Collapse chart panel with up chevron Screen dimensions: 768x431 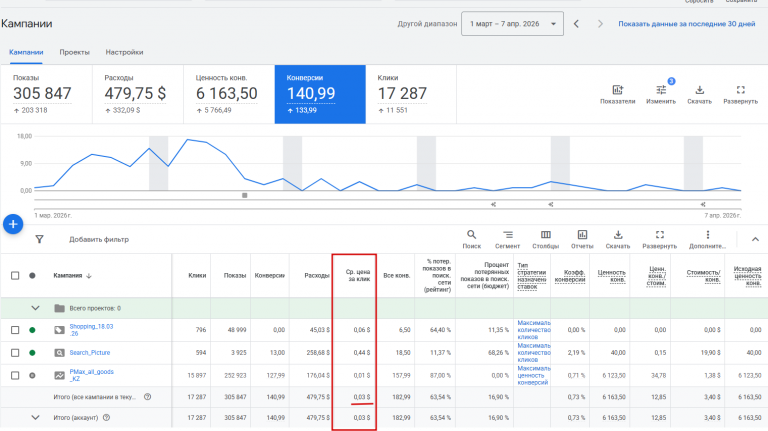[x=755, y=239]
